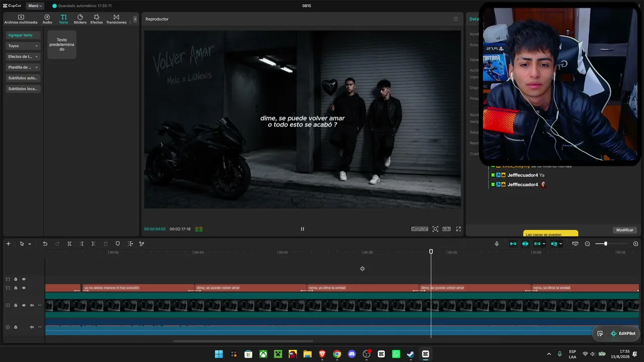Open the CapCut Menú dropdown

point(35,6)
